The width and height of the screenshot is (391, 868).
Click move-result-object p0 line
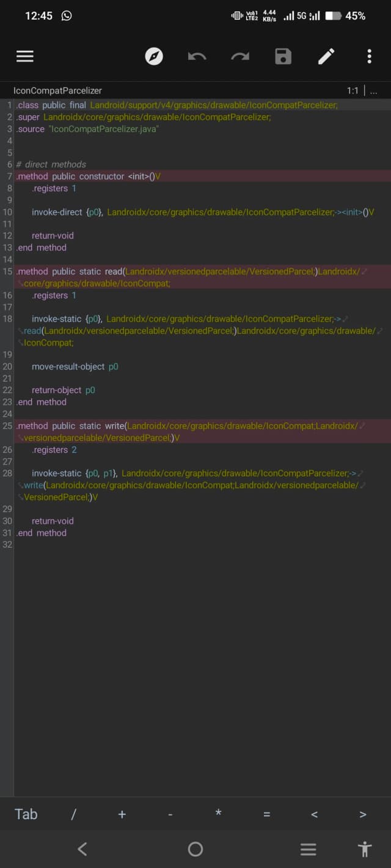75,366
